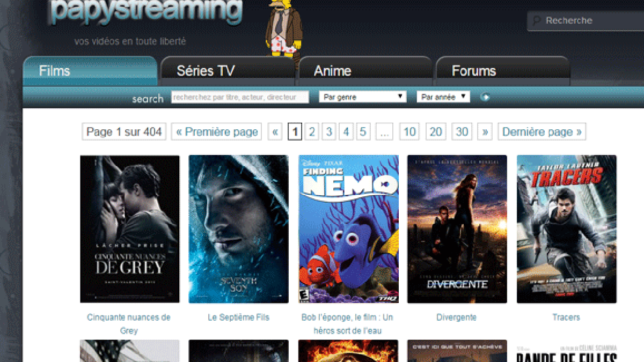The image size is (644, 362).
Task: Jump to page 10
Action: (409, 131)
